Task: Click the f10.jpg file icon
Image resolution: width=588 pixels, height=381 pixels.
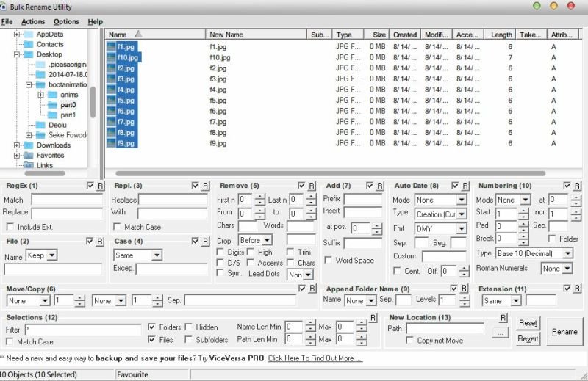Action: tap(111, 57)
